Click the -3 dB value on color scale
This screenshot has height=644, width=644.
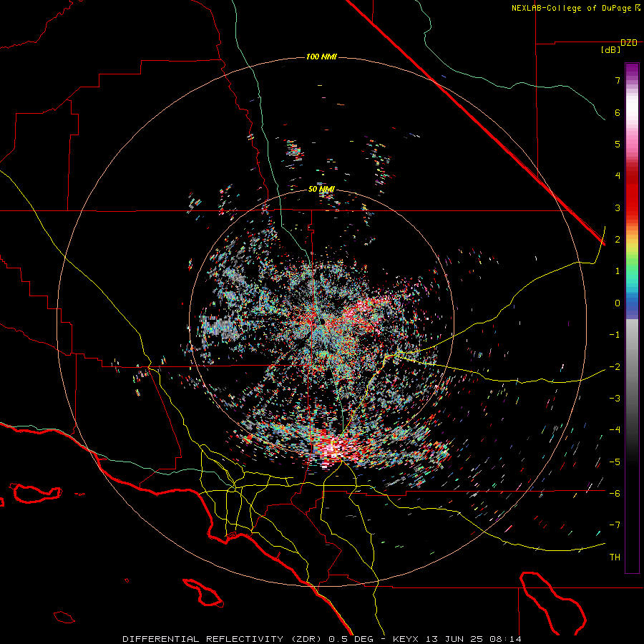coord(615,399)
